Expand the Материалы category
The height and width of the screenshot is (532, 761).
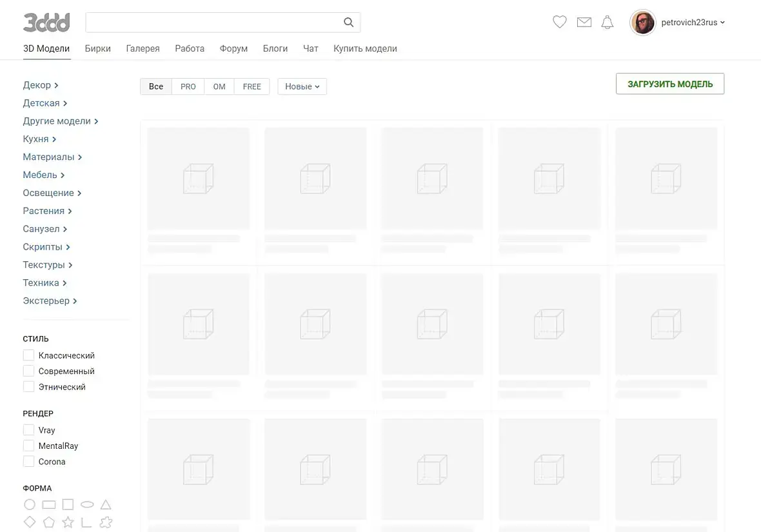(52, 157)
